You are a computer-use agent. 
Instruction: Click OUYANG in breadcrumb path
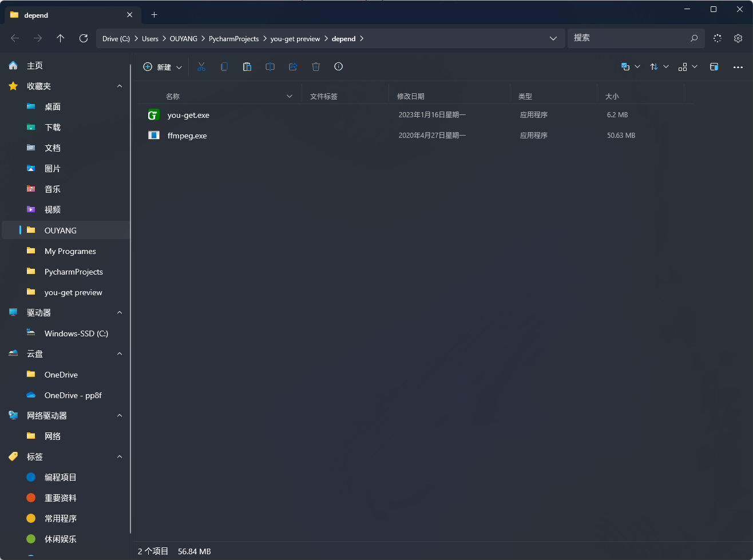184,39
